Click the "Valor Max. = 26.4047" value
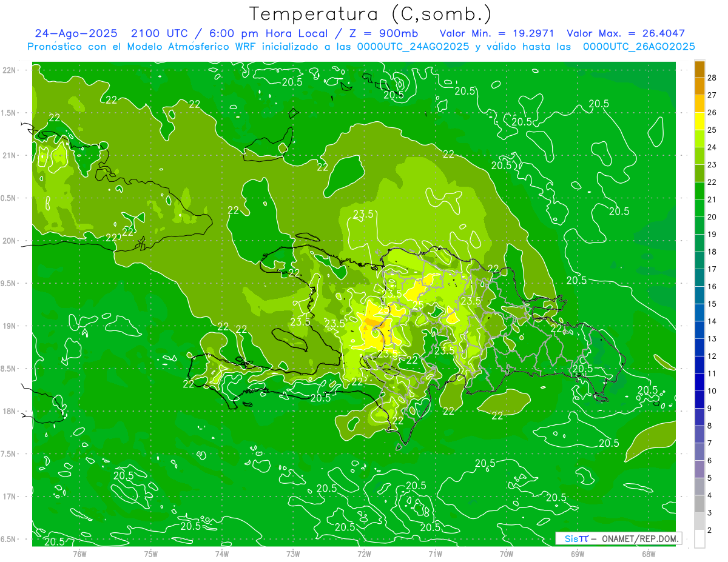 (x=625, y=33)
